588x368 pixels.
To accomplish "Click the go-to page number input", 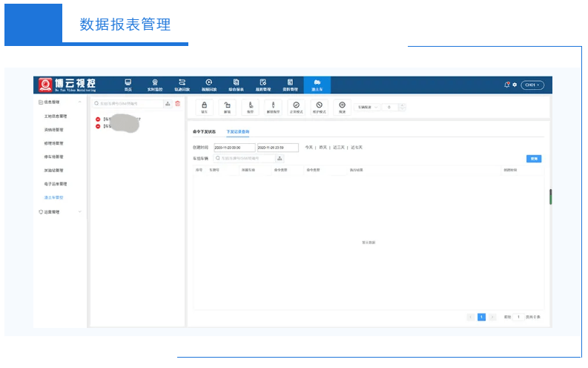I will click(x=518, y=318).
